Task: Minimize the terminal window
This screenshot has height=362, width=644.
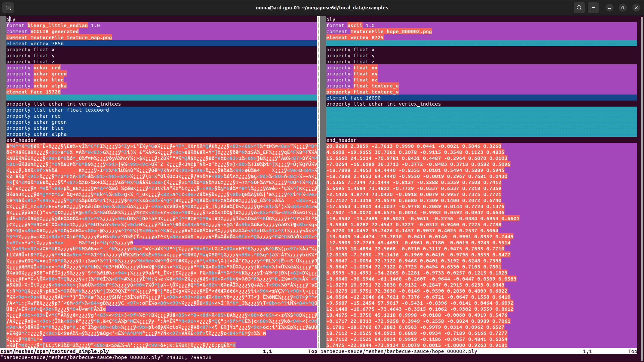Action: 609,7
